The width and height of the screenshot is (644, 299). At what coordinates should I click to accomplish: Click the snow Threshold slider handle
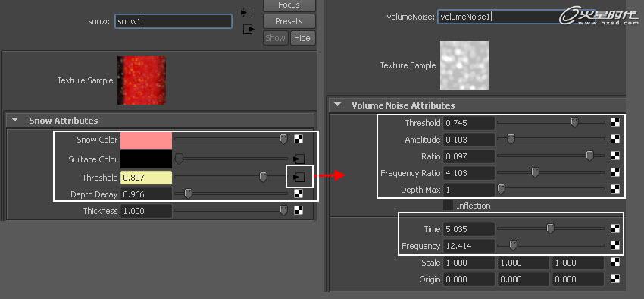click(x=263, y=177)
